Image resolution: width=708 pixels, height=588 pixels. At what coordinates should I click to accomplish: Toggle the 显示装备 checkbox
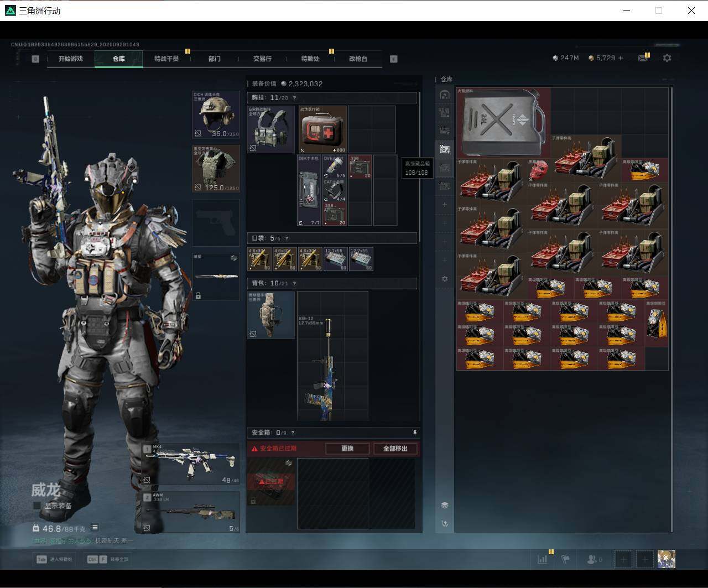pyautogui.click(x=37, y=506)
